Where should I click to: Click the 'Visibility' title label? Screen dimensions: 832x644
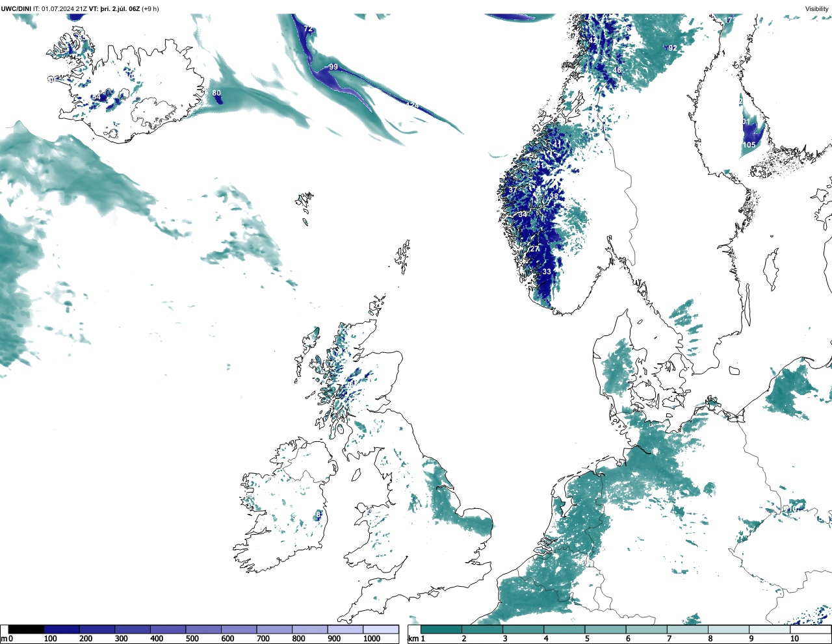click(817, 8)
